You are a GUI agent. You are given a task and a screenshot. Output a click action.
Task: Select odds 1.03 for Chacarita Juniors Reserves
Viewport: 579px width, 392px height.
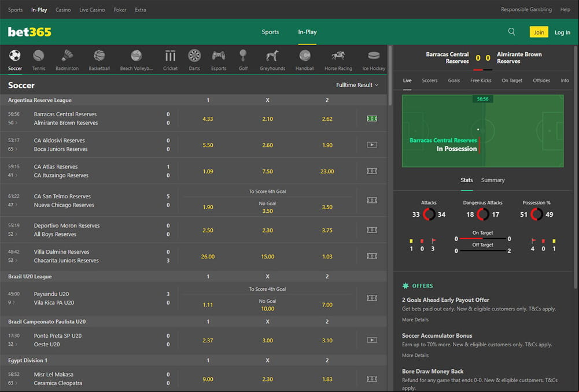tap(327, 257)
